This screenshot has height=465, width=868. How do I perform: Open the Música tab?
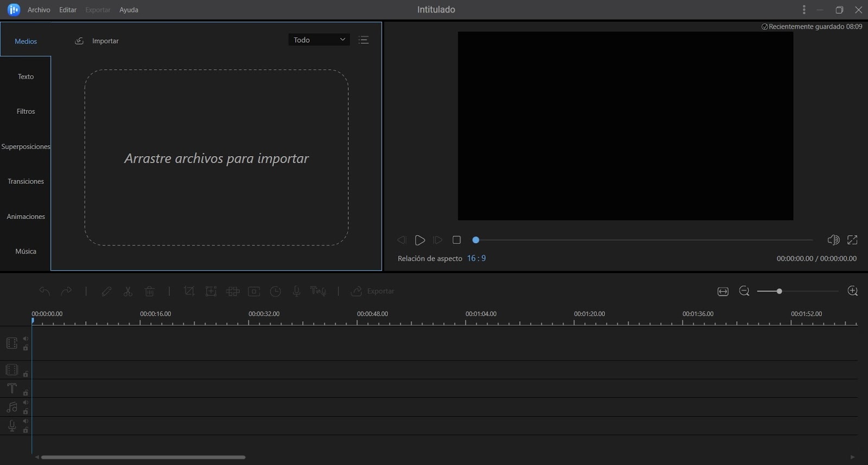pyautogui.click(x=25, y=251)
